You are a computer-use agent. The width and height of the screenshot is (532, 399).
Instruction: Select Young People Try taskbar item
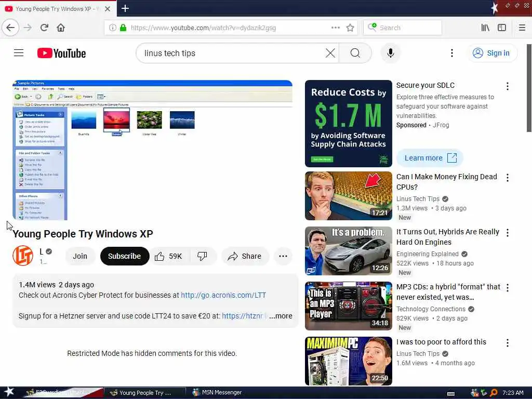click(144, 393)
